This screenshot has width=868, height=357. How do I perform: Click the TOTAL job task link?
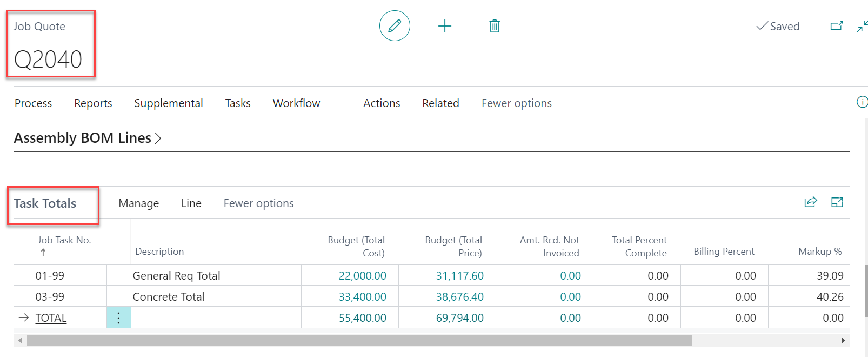(51, 318)
